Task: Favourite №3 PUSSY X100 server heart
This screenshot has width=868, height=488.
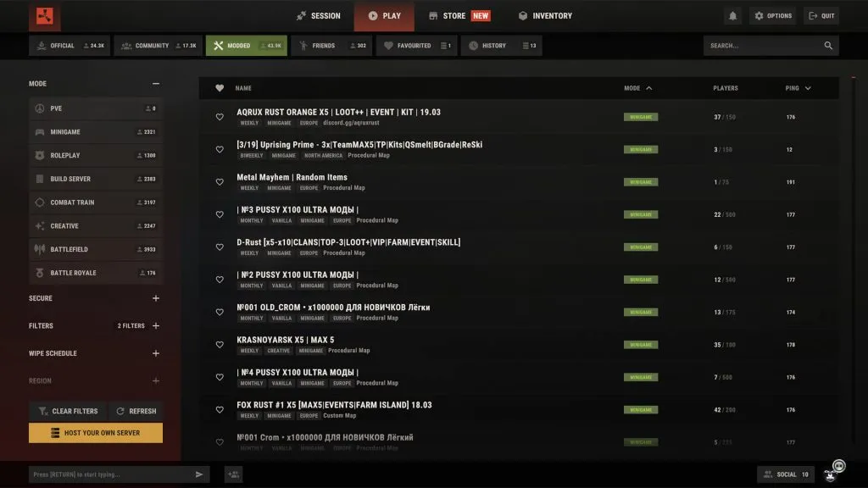Action: click(x=220, y=214)
